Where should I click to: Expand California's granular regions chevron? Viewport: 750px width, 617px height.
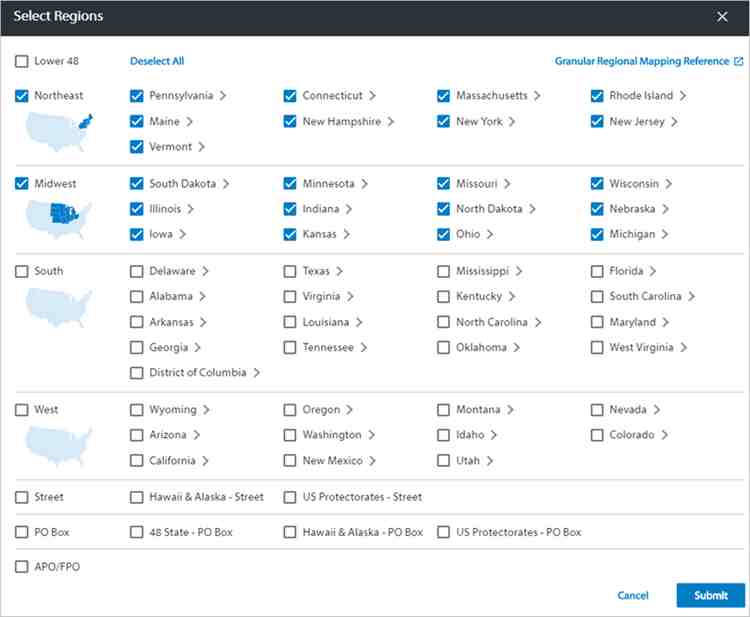click(205, 461)
